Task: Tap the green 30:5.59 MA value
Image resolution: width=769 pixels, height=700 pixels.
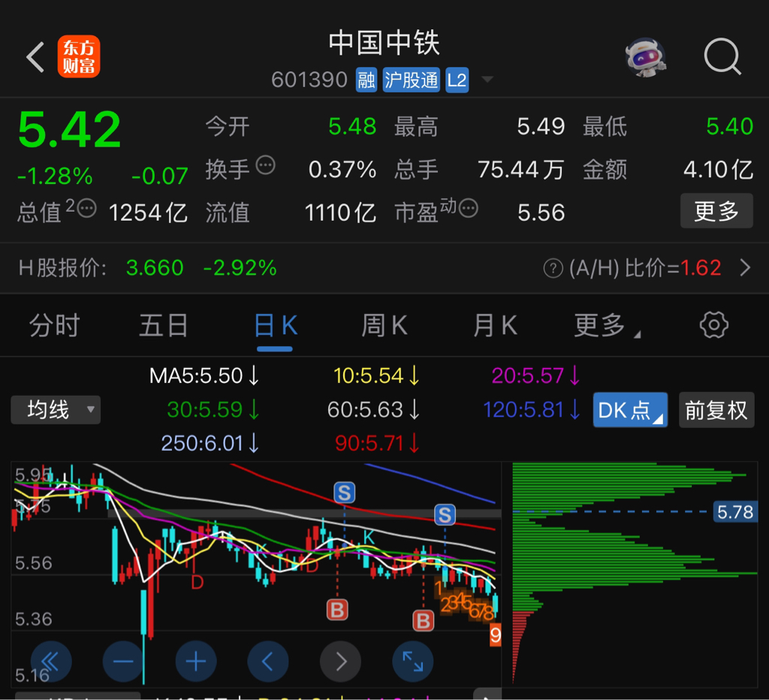Action: click(213, 410)
